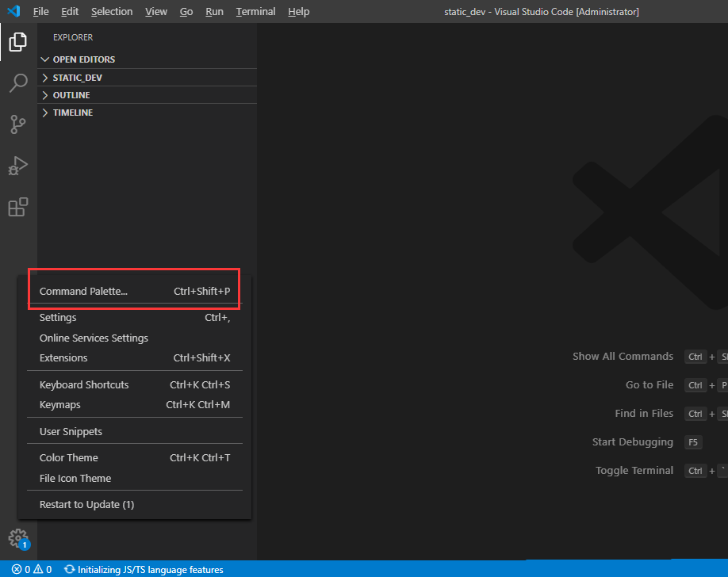The width and height of the screenshot is (728, 577).
Task: Click the Ctrl key beside Toggle Terminal
Action: pyautogui.click(x=695, y=471)
